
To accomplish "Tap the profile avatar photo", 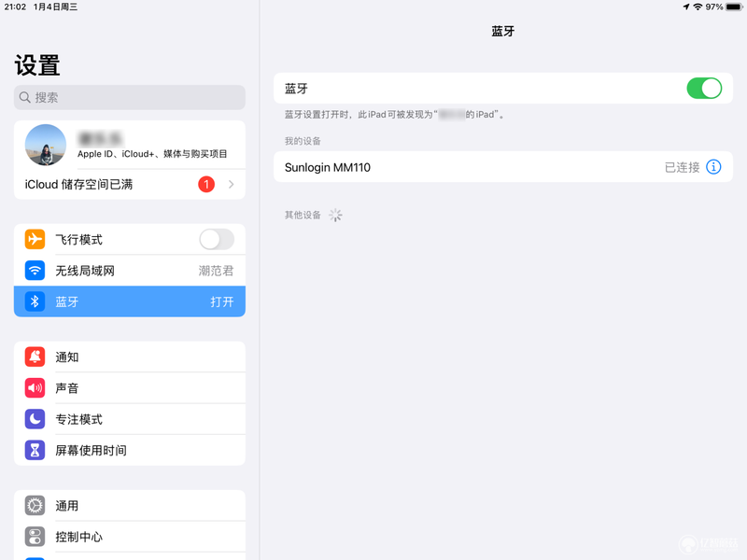I will coord(45,145).
